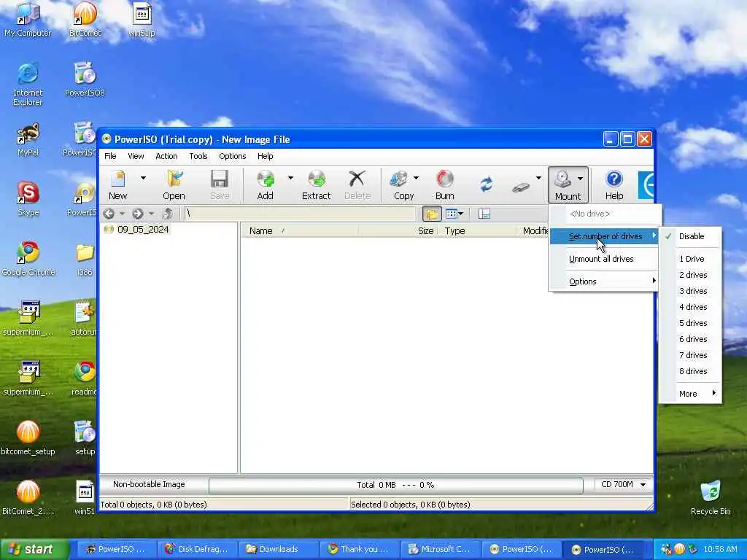Click the Back navigation arrow
Viewport: 747px width, 560px height.
point(109,214)
